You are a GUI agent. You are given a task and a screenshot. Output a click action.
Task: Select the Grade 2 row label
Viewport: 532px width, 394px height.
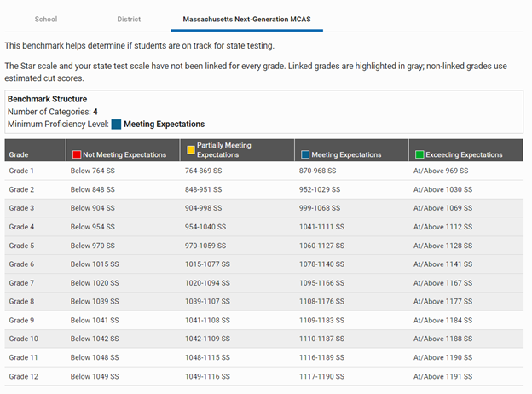(x=21, y=189)
